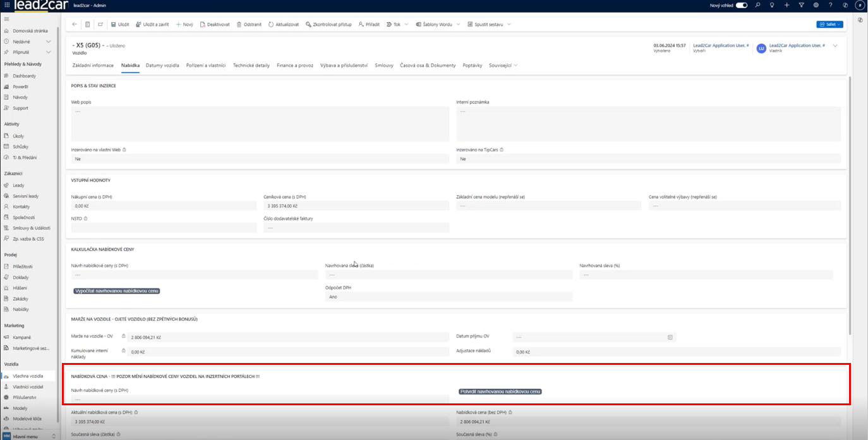Click the Web popis text field
The image size is (868, 440).
[x=260, y=123]
